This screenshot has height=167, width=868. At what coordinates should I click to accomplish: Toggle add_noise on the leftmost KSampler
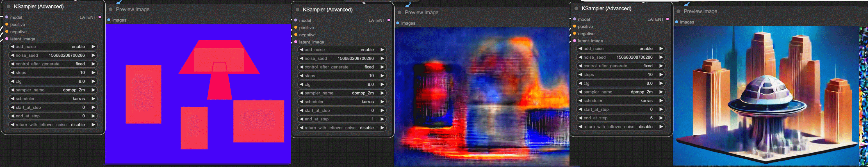point(53,47)
